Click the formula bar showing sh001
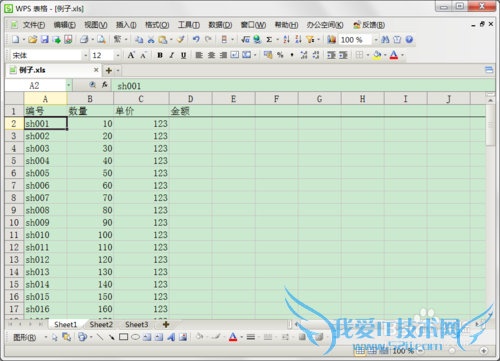 pyautogui.click(x=303, y=86)
